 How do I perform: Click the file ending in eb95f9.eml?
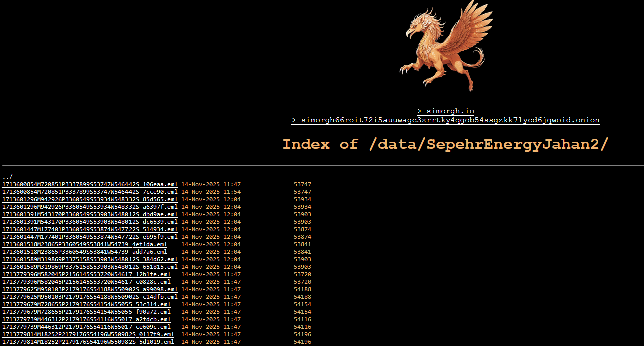(x=89, y=237)
